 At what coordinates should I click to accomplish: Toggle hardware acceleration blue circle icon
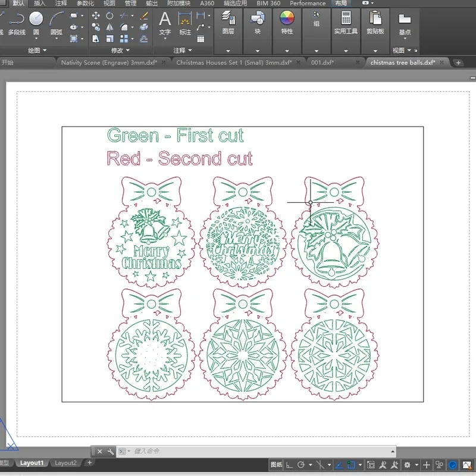pos(452,465)
